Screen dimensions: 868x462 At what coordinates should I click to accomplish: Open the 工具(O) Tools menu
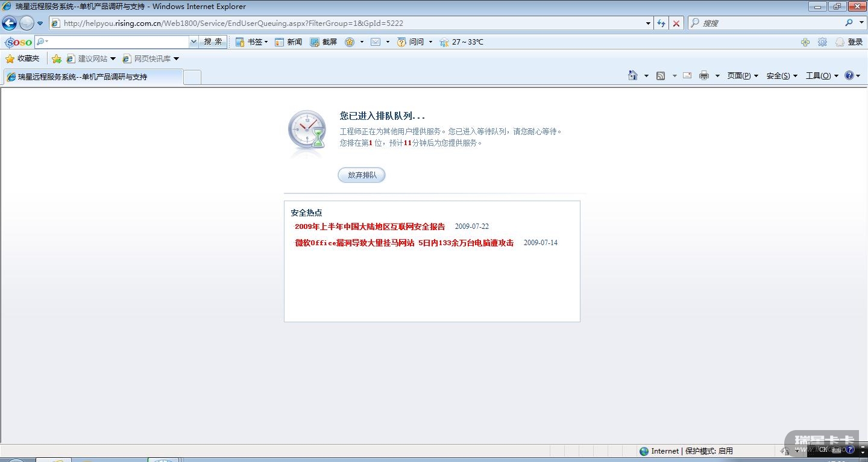coord(822,76)
